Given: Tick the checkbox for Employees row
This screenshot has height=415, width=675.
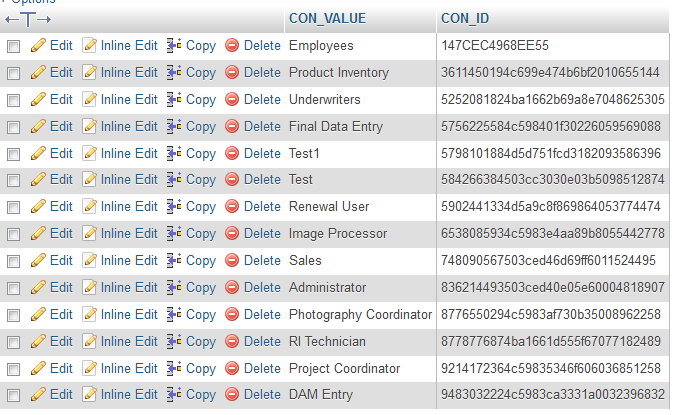Looking at the screenshot, I should [x=14, y=47].
